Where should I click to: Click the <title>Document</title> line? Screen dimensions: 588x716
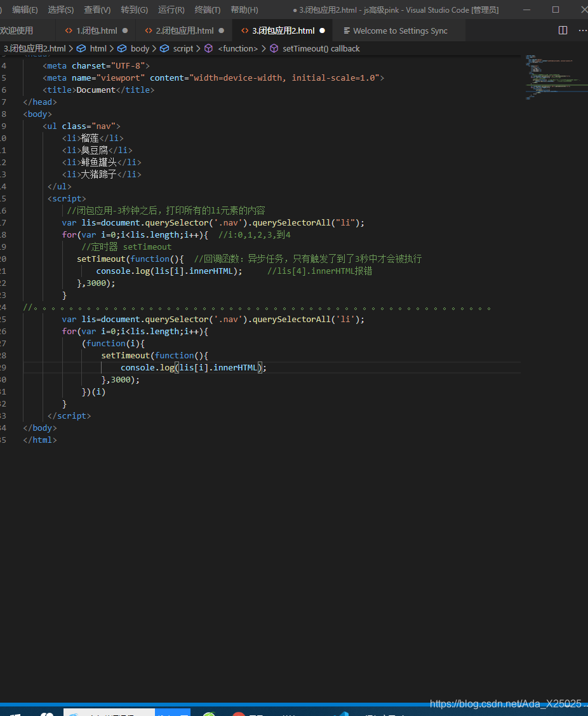98,90
